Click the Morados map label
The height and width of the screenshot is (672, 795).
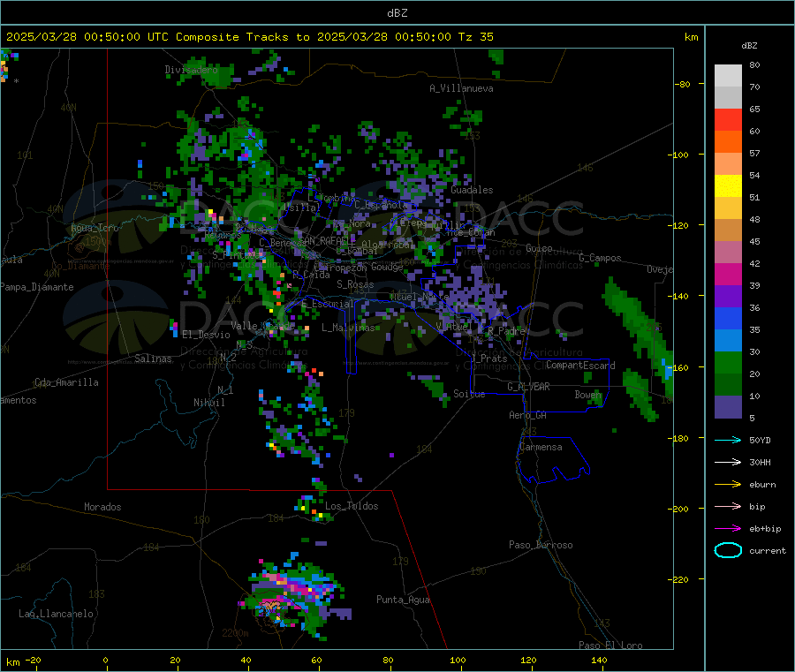102,507
